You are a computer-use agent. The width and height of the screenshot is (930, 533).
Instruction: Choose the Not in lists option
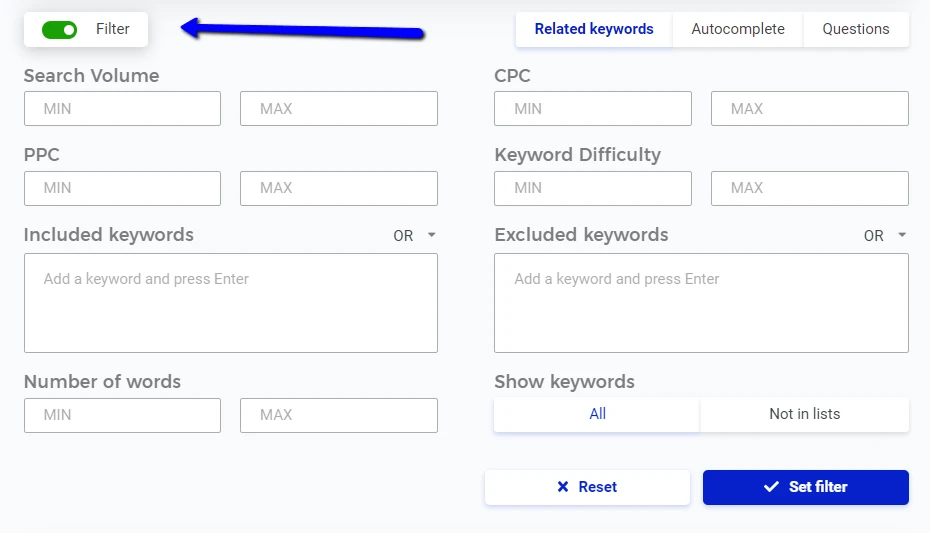pos(805,414)
